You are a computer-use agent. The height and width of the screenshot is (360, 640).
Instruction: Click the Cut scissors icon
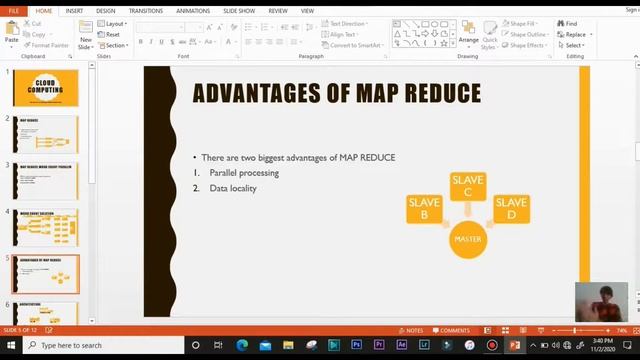point(27,24)
